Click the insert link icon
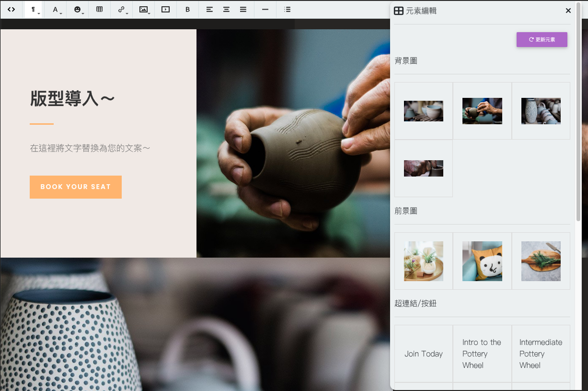The height and width of the screenshot is (391, 588). click(122, 10)
